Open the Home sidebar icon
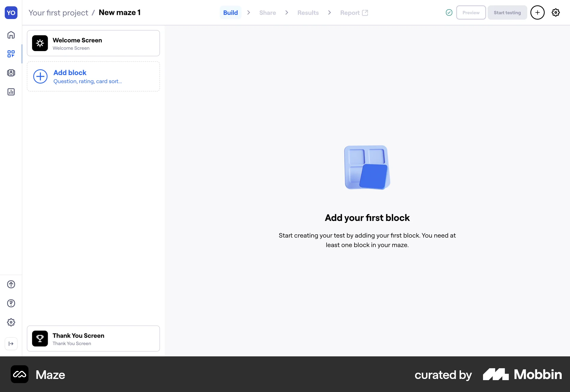Screen dimensions: 570x392 point(11,35)
